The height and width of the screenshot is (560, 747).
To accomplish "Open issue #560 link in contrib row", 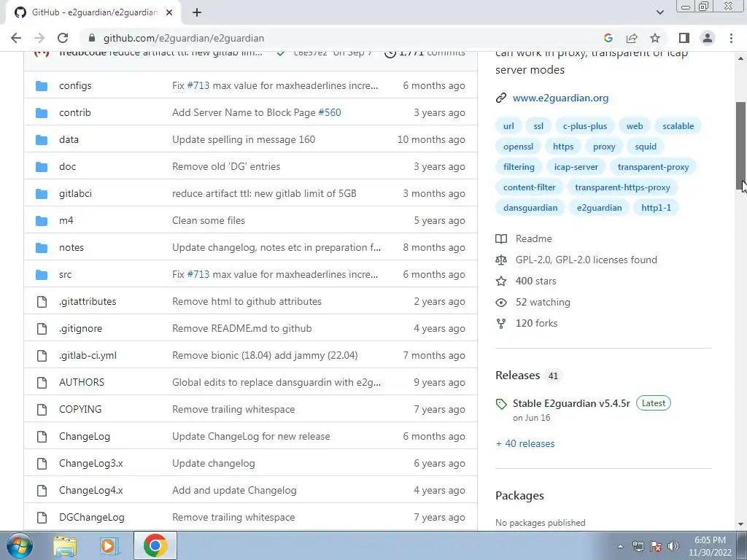I will point(330,112).
